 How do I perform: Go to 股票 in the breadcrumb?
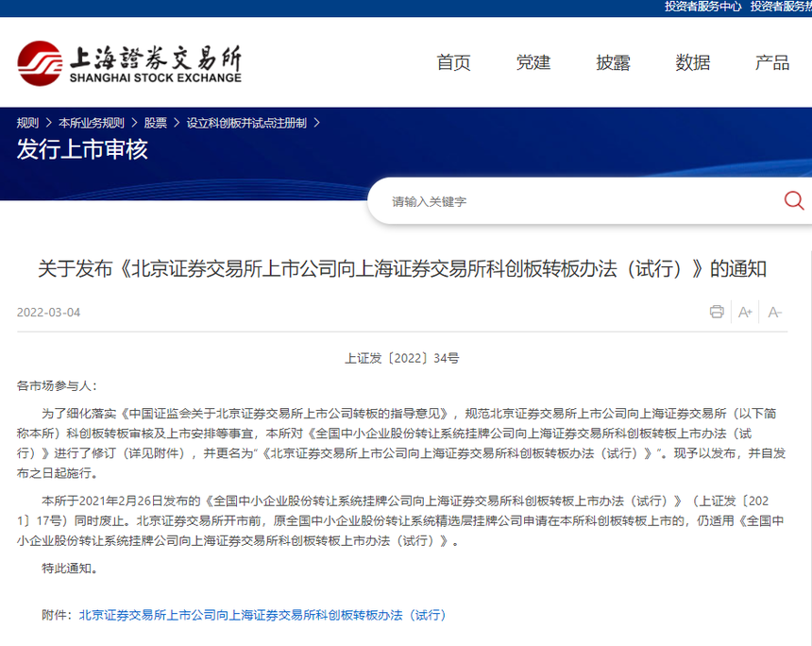pyautogui.click(x=156, y=123)
